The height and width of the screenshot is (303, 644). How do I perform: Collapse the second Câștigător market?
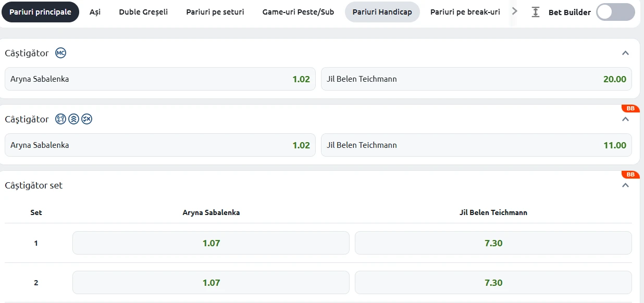click(x=626, y=119)
